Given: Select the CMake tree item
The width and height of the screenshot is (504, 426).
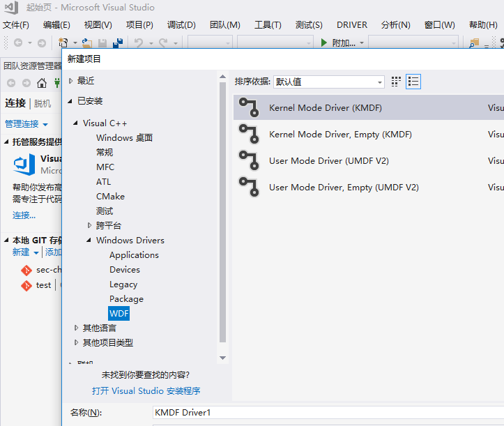Looking at the screenshot, I should pyautogui.click(x=110, y=197).
